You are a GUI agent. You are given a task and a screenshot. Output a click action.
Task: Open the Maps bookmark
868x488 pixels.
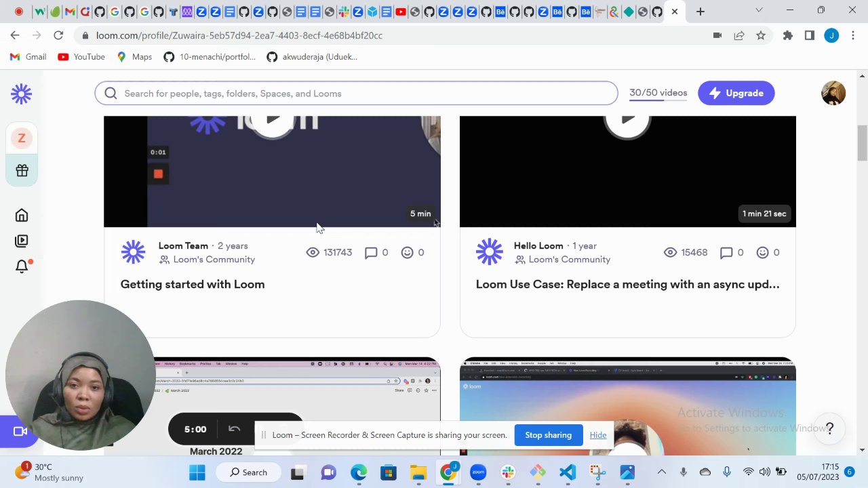pos(134,57)
